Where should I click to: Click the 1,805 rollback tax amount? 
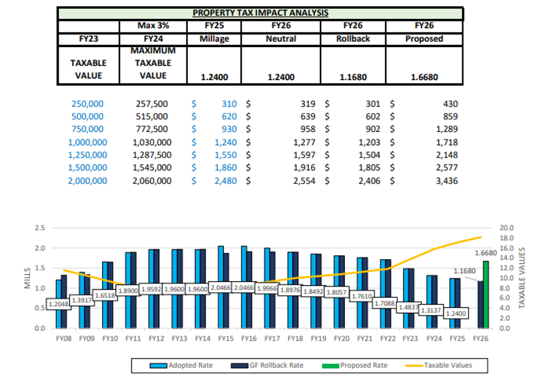369,168
